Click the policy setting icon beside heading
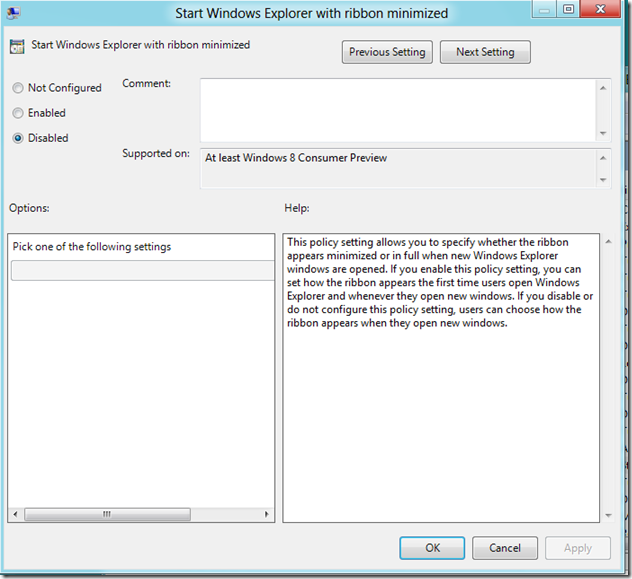 [17, 46]
